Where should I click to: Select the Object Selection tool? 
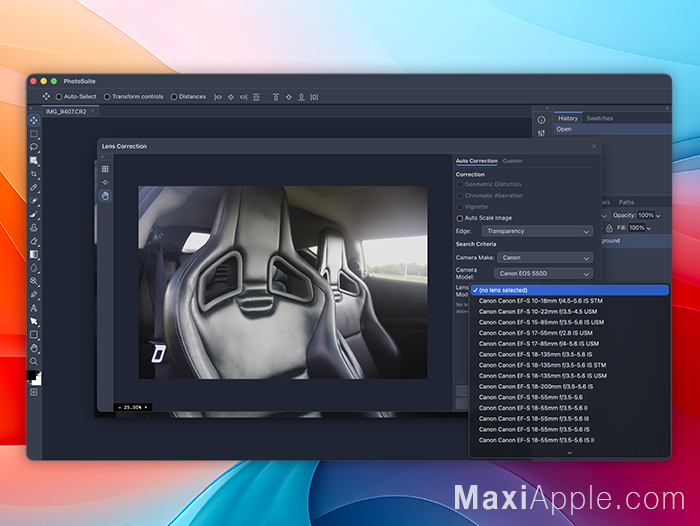pos(34,160)
